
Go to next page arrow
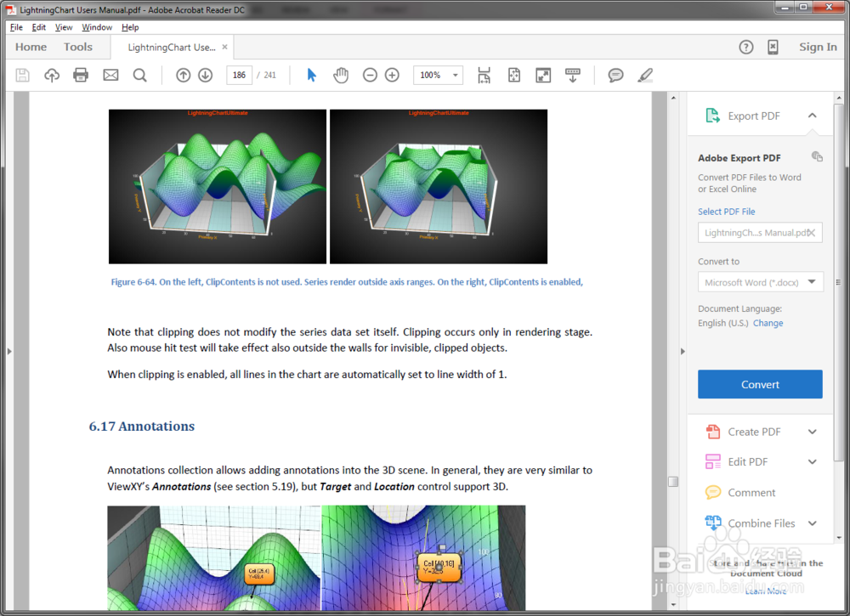(206, 75)
